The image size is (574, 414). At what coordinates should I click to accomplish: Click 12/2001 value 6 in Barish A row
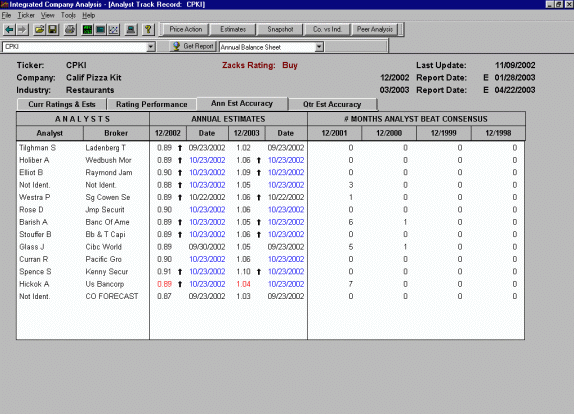click(x=351, y=222)
